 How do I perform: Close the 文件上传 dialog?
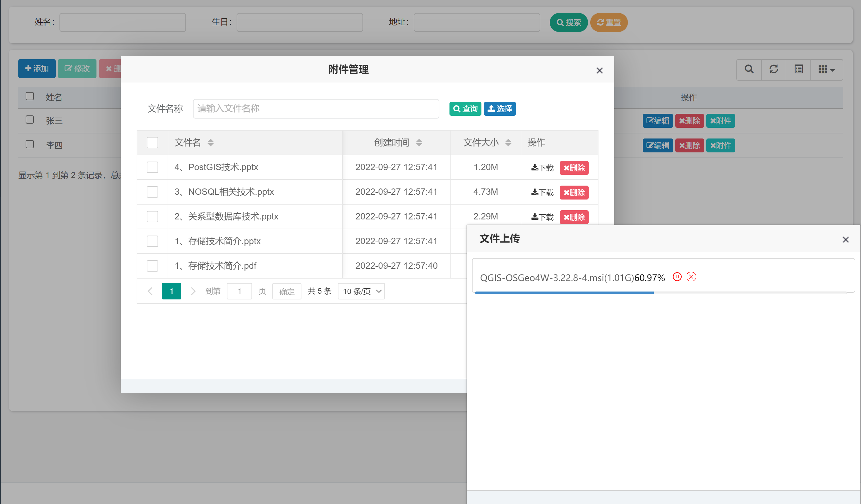(x=846, y=240)
